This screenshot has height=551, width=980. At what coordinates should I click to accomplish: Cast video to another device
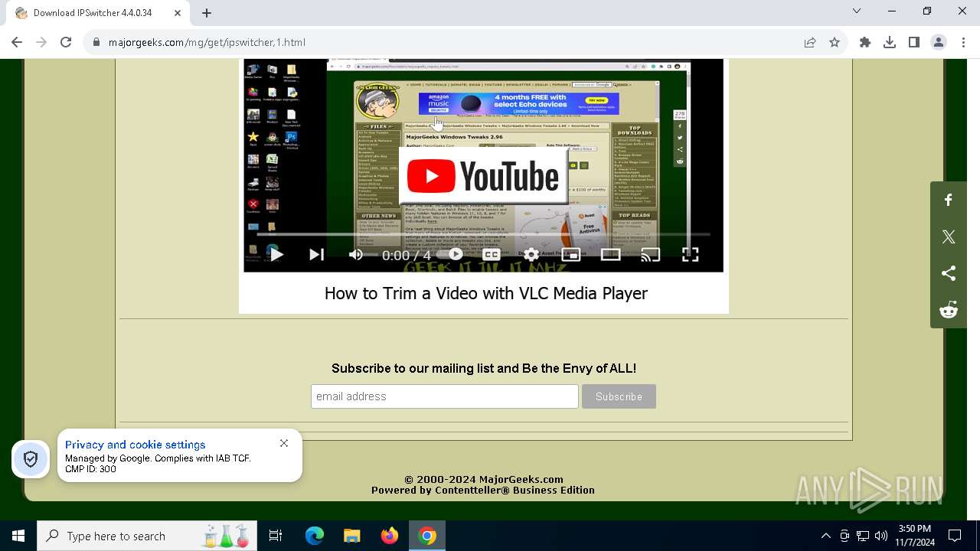[650, 255]
